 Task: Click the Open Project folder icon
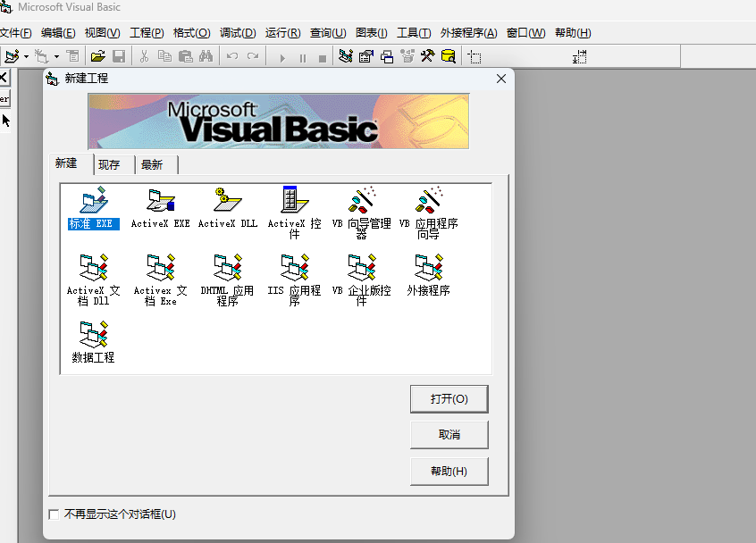click(x=98, y=57)
